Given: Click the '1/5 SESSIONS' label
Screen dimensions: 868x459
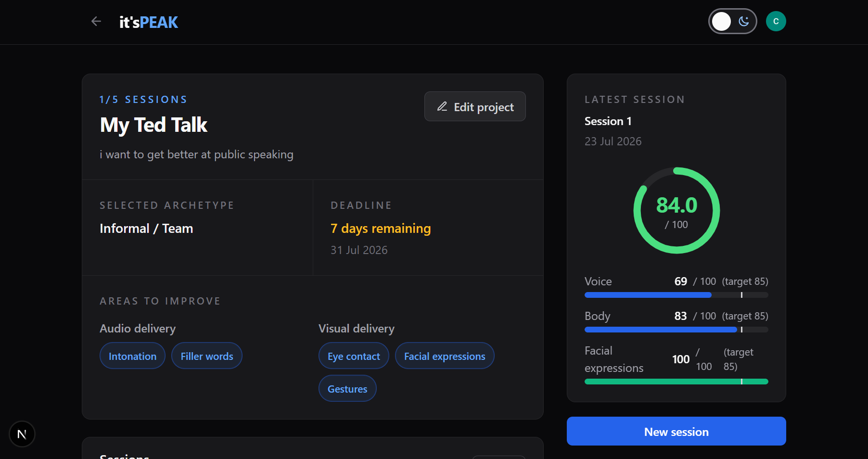Looking at the screenshot, I should [x=143, y=100].
